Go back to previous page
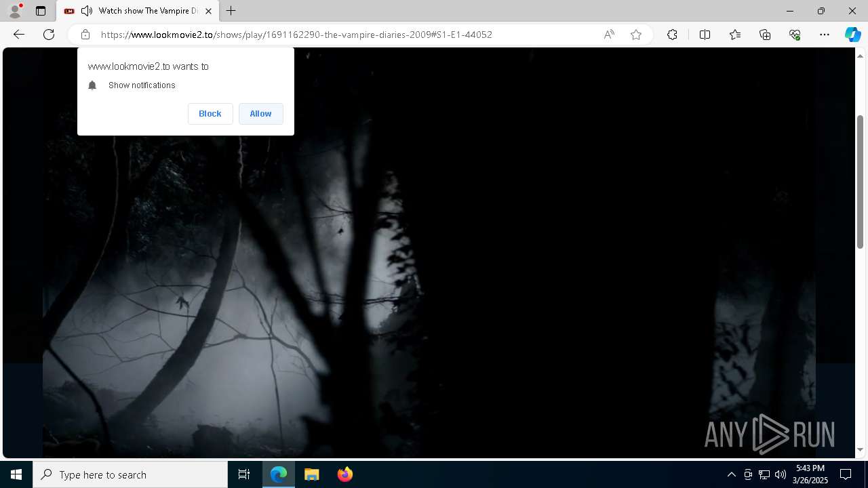 point(19,35)
